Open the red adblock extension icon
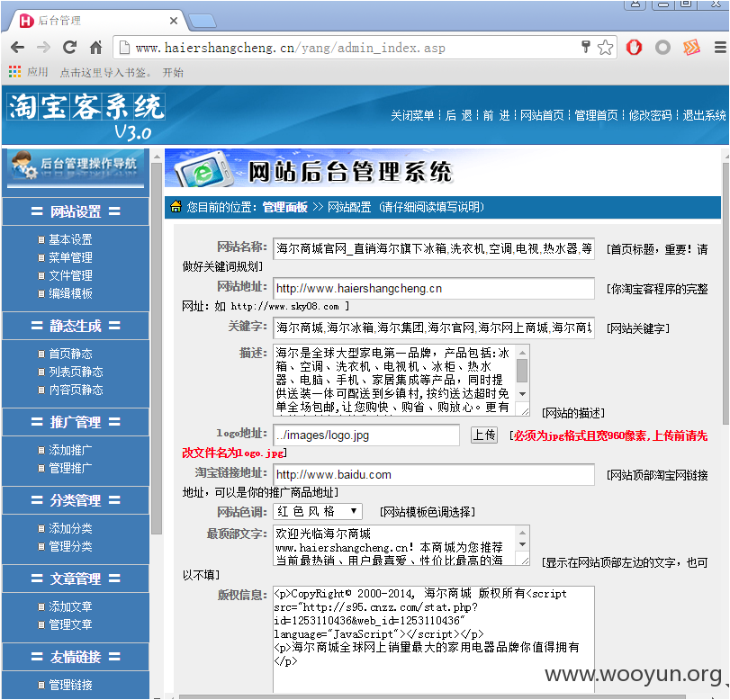Viewport: 730px width, 700px height. coord(634,48)
